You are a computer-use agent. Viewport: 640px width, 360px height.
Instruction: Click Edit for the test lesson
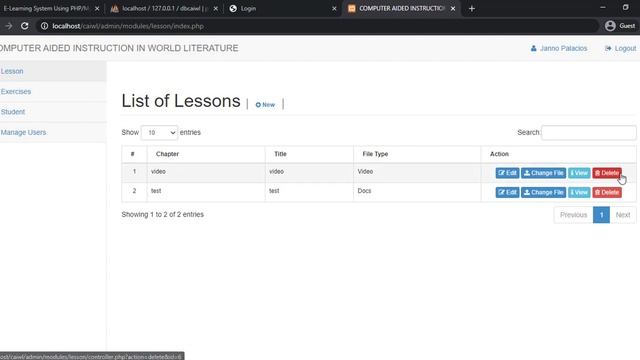pos(507,192)
